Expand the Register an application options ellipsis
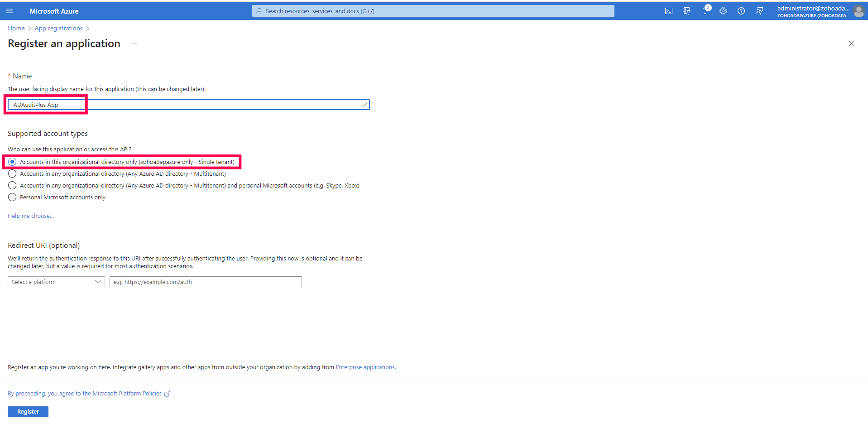Image resolution: width=868 pixels, height=424 pixels. 134,43
